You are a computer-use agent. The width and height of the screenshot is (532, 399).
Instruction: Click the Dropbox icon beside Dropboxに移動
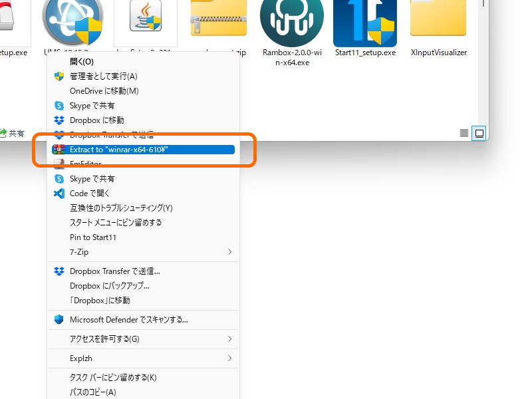coord(59,120)
